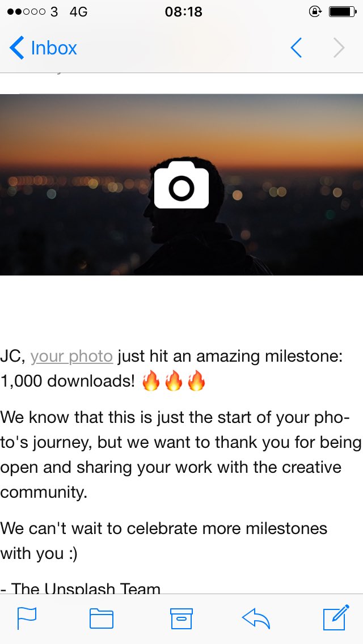Open next message with right arrow
The height and width of the screenshot is (644, 363).
point(339,48)
